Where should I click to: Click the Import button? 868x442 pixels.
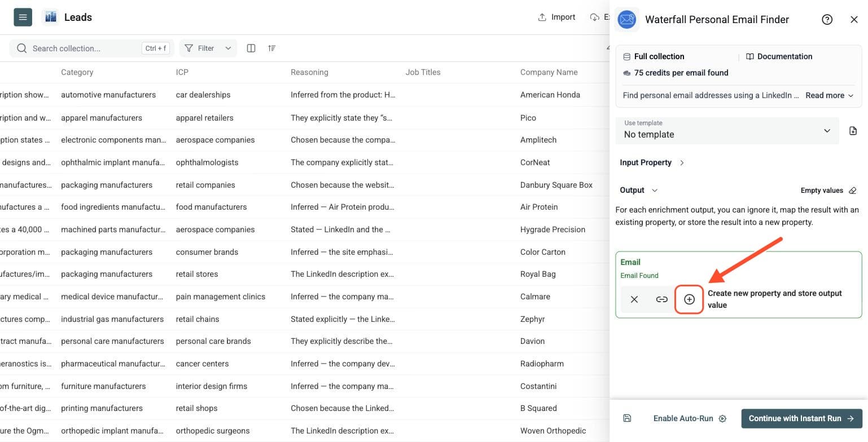(556, 17)
